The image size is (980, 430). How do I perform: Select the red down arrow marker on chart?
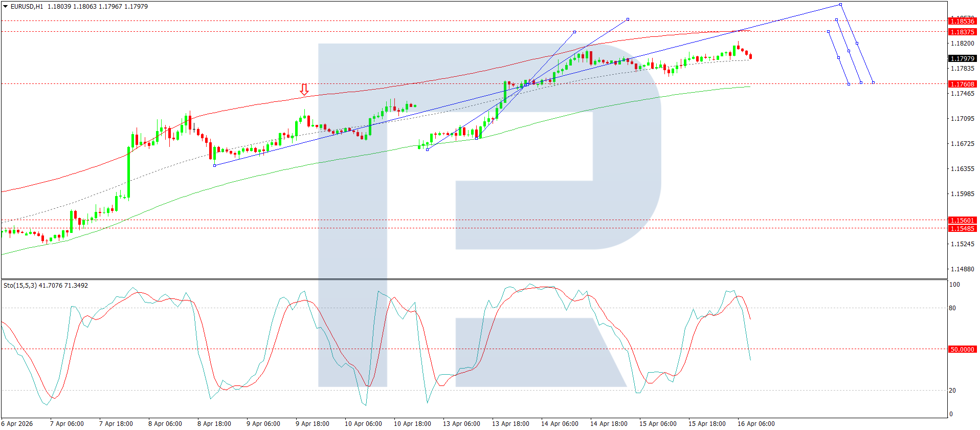tap(304, 90)
